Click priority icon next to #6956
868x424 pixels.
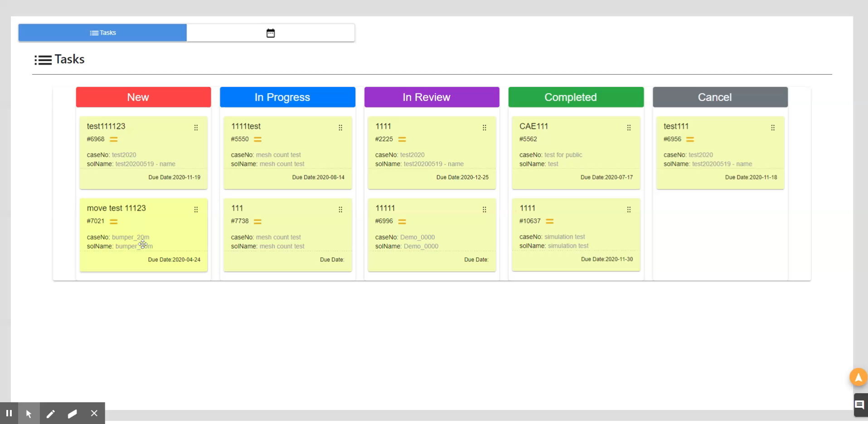690,140
